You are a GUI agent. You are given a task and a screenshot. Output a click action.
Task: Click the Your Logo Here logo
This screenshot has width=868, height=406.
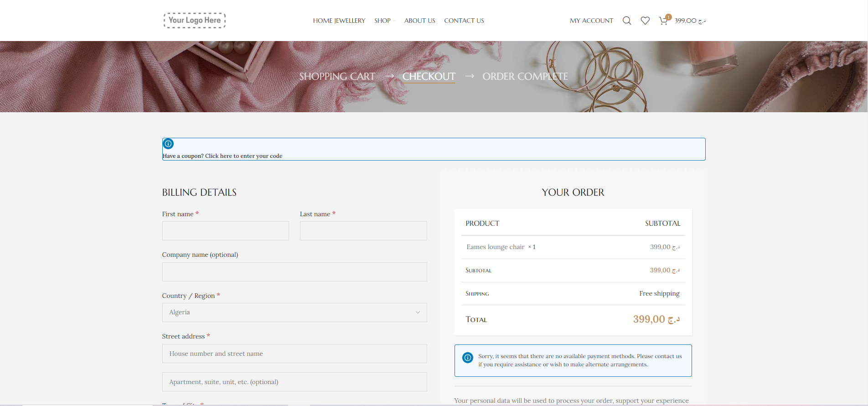195,21
